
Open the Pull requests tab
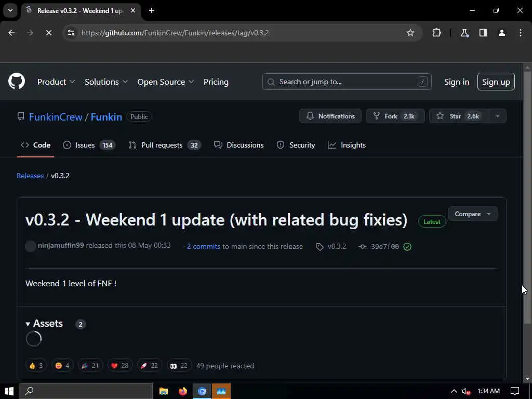165,145
